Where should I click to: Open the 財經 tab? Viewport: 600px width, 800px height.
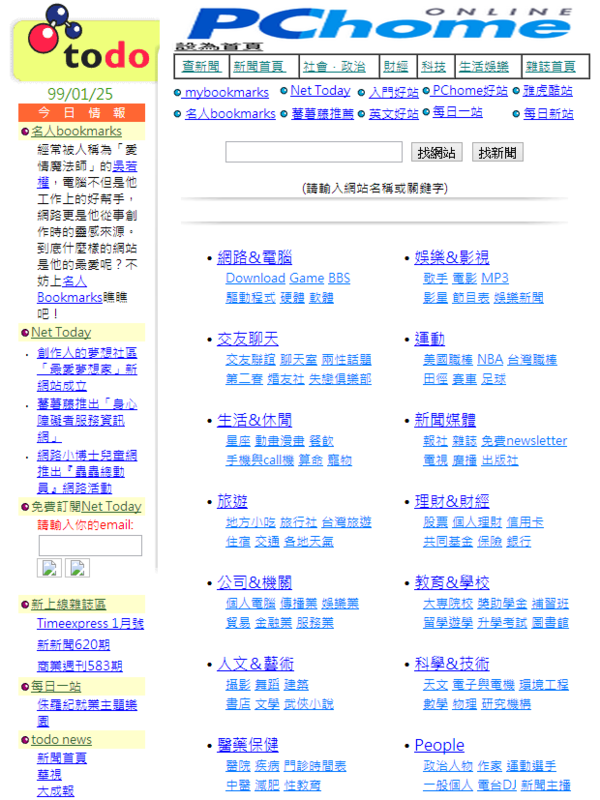pos(396,66)
